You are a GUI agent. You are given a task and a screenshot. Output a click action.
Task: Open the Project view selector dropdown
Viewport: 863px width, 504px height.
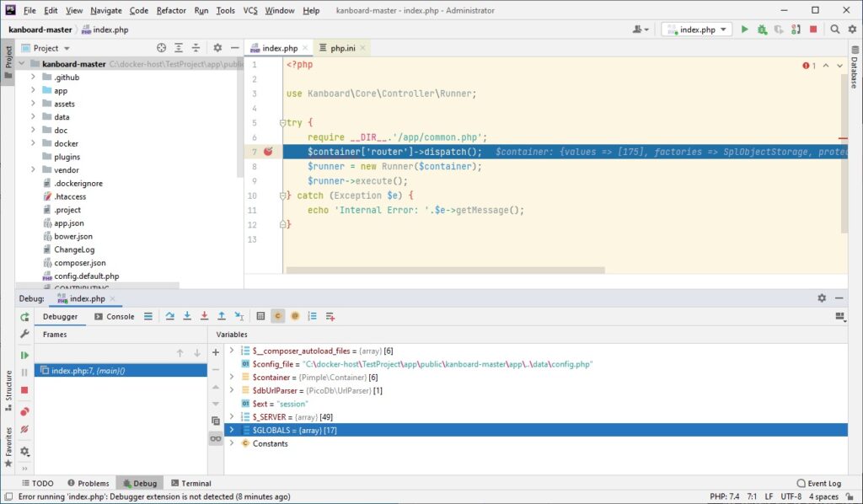46,48
